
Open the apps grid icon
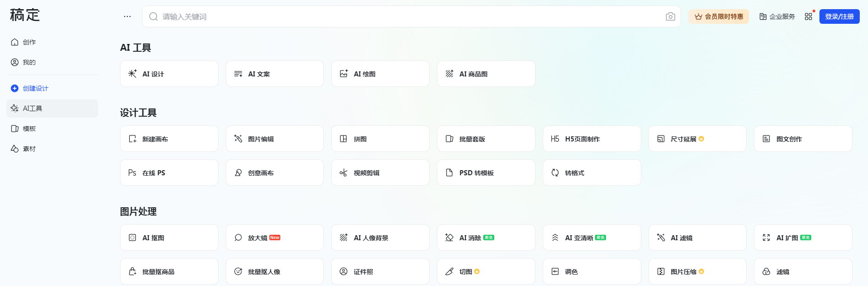[808, 16]
